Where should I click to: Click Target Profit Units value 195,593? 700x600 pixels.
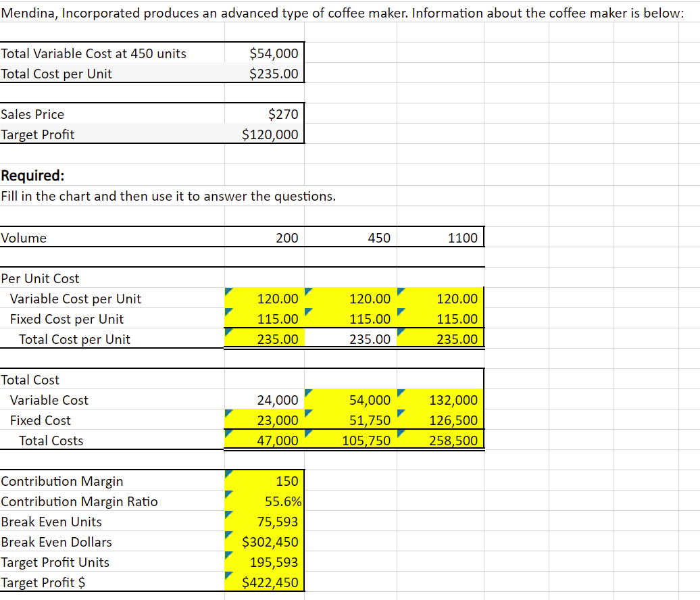(265, 561)
